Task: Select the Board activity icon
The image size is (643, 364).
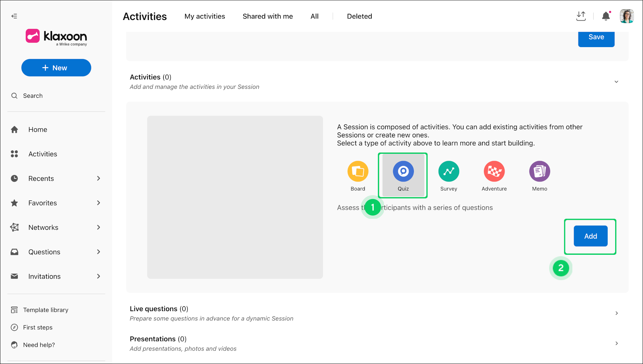Action: pos(358,171)
